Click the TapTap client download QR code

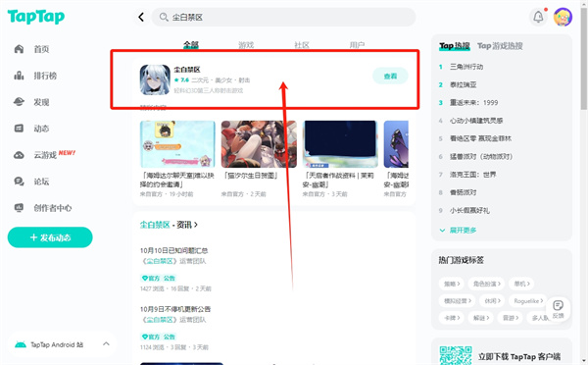click(x=456, y=355)
